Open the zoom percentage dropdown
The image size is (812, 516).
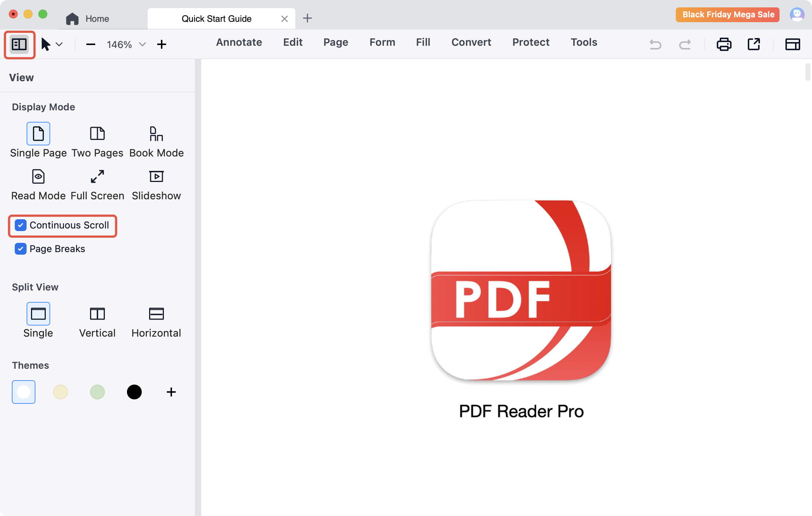(x=142, y=45)
